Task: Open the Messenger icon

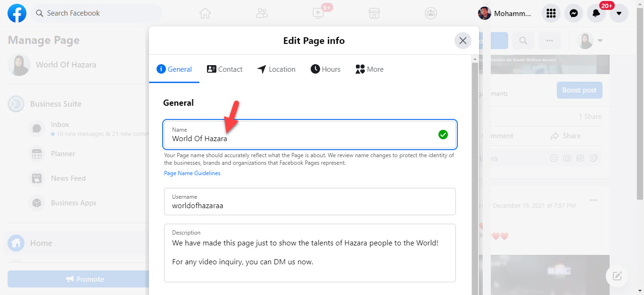Action: [573, 13]
